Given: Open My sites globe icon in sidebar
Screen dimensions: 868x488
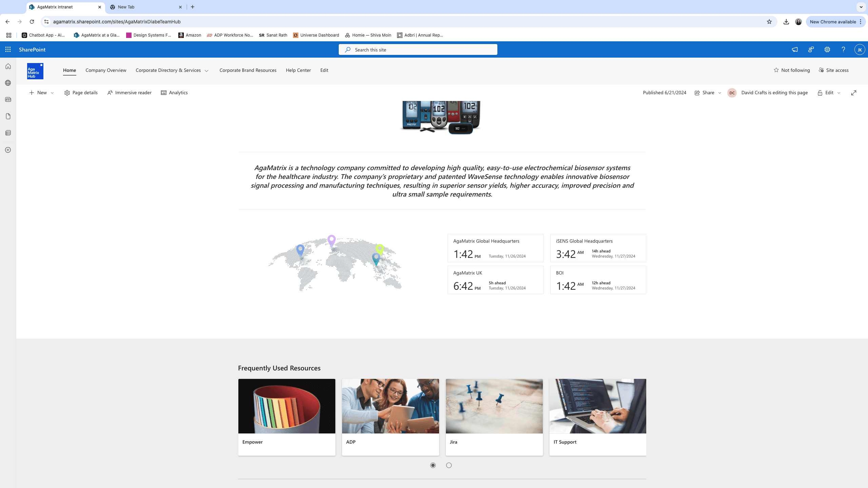Looking at the screenshot, I should pyautogui.click(x=8, y=83).
